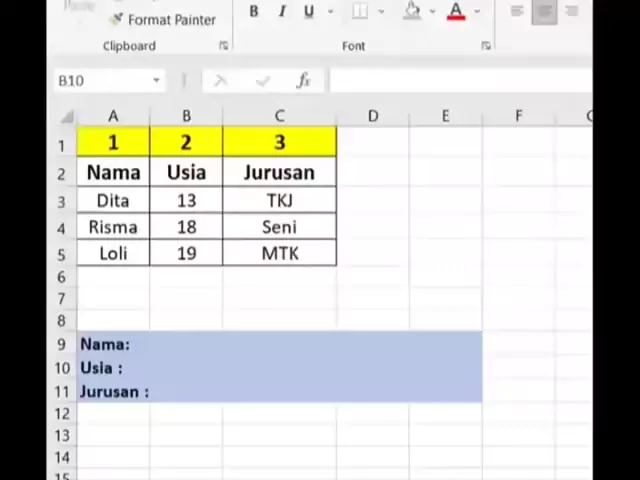
Task: Open the underline style dropdown arrow
Action: click(x=330, y=12)
